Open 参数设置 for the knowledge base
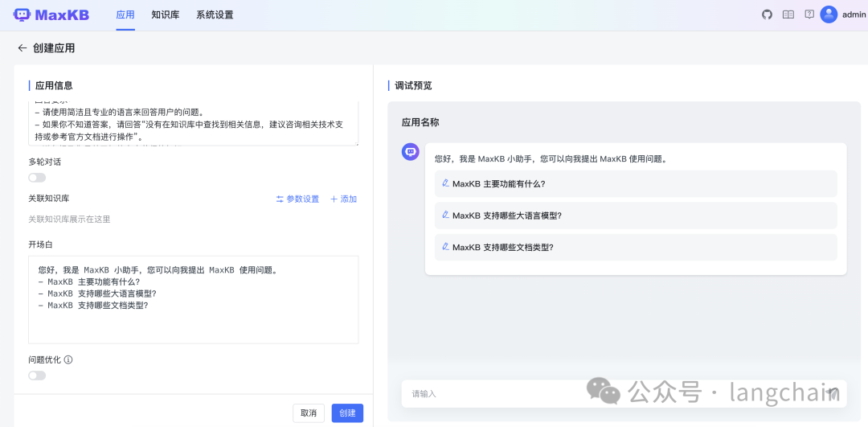868x427 pixels. click(298, 199)
